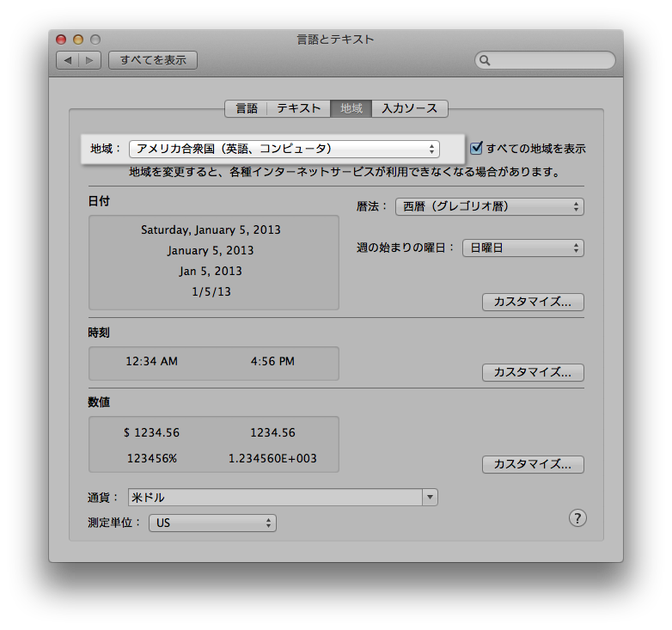Switch to the テキスト tab
This screenshot has width=672, height=630.
pos(299,108)
